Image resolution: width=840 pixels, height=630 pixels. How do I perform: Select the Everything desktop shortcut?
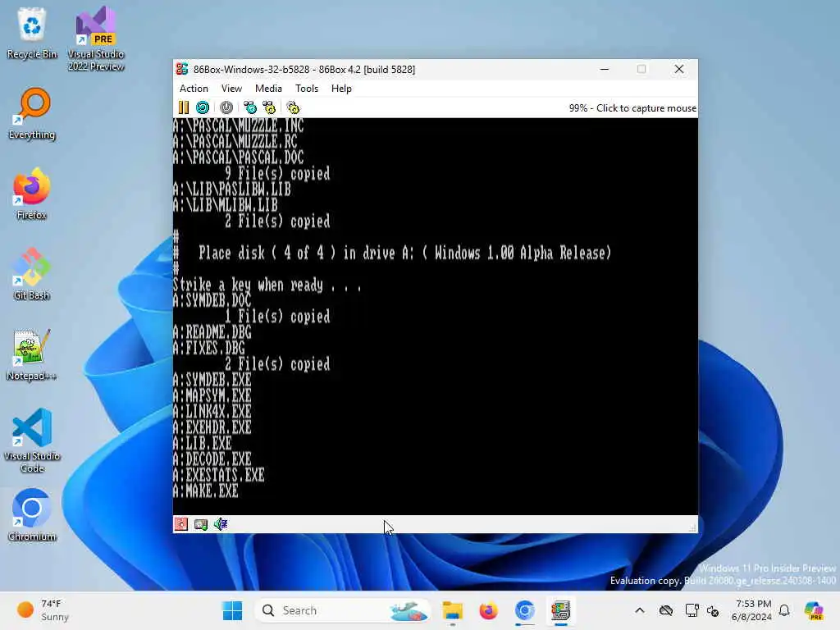(32, 114)
